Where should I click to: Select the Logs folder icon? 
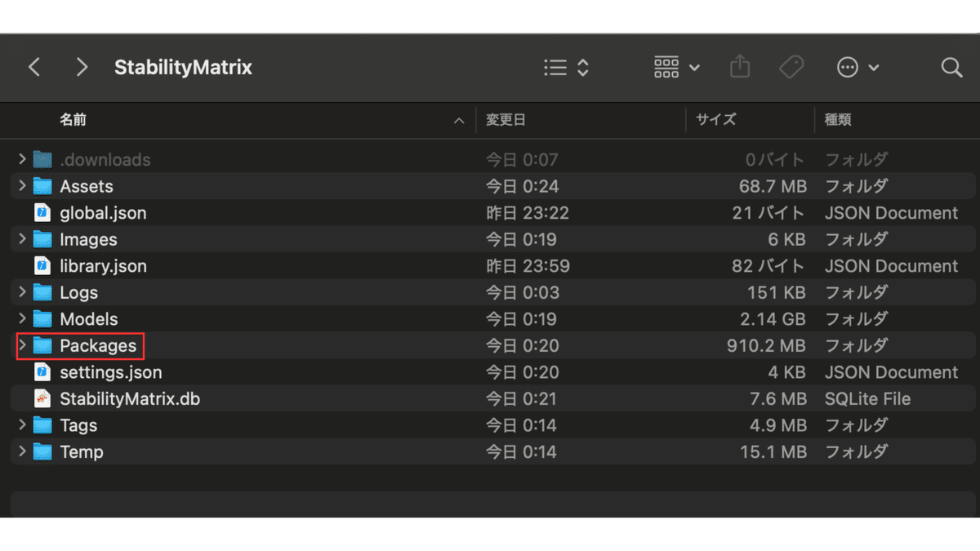tap(42, 292)
